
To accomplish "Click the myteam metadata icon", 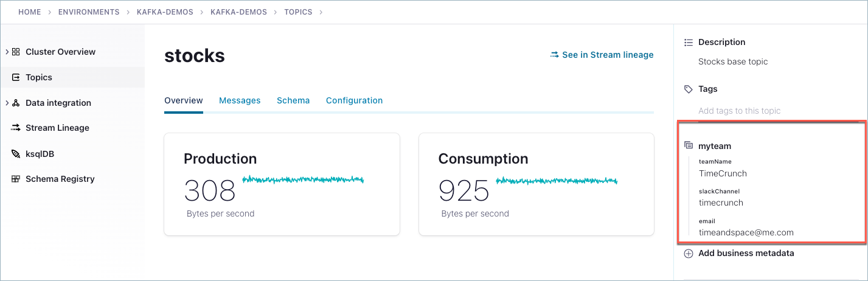I will tap(689, 146).
